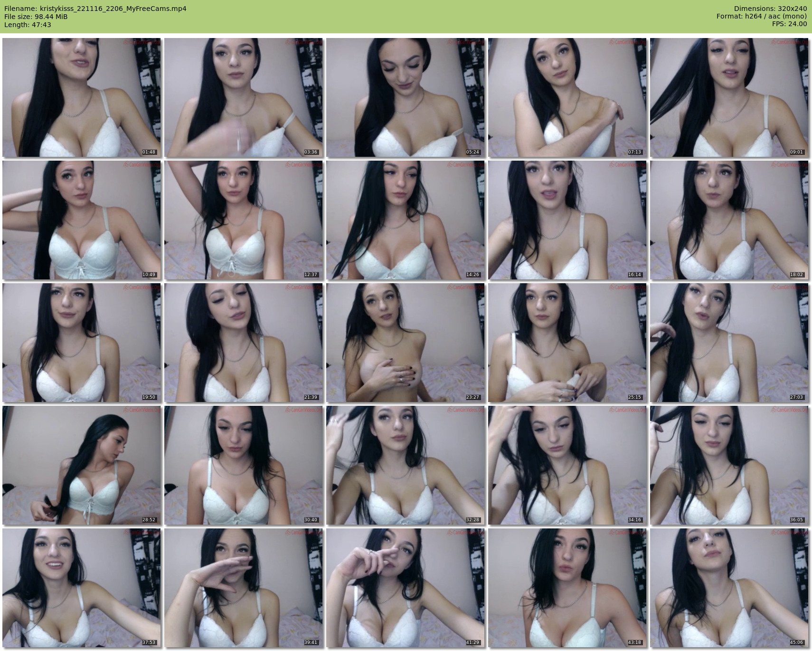Click the 16:14 timestamp label

pos(634,275)
